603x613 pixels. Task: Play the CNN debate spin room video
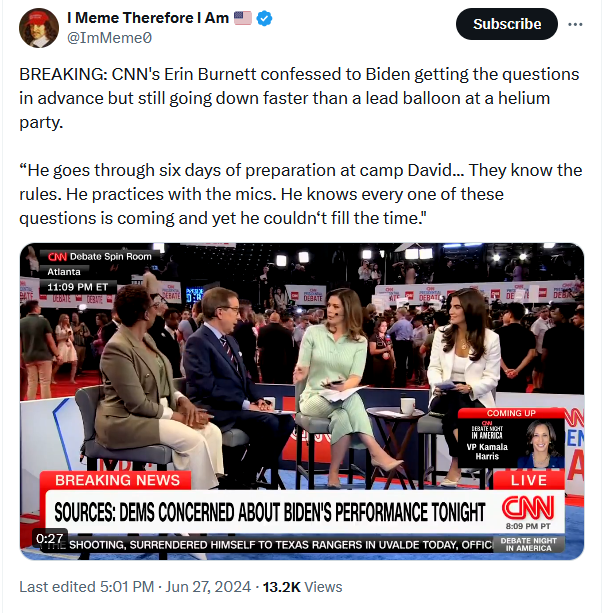[302, 401]
